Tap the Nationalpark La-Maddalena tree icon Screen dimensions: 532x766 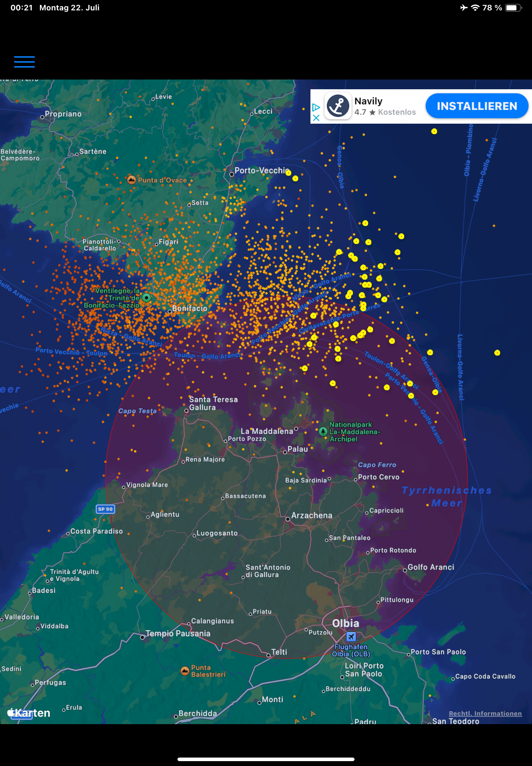tap(323, 431)
